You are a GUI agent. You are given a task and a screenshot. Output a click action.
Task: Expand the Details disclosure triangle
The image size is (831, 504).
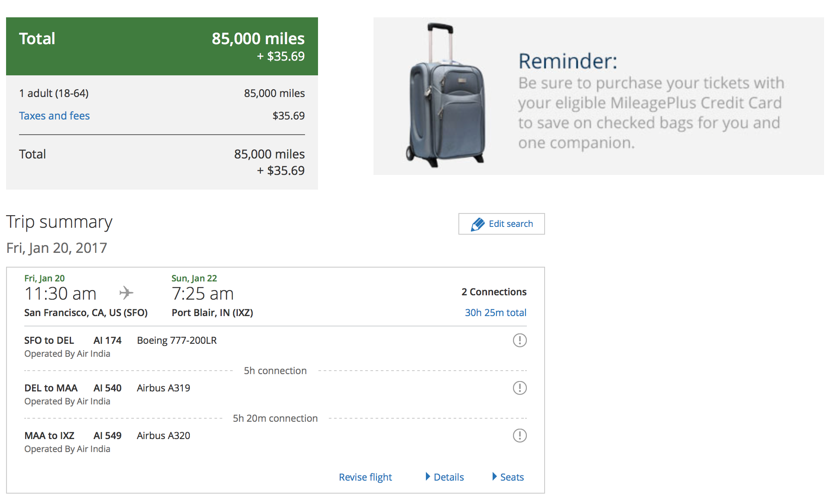(428, 477)
